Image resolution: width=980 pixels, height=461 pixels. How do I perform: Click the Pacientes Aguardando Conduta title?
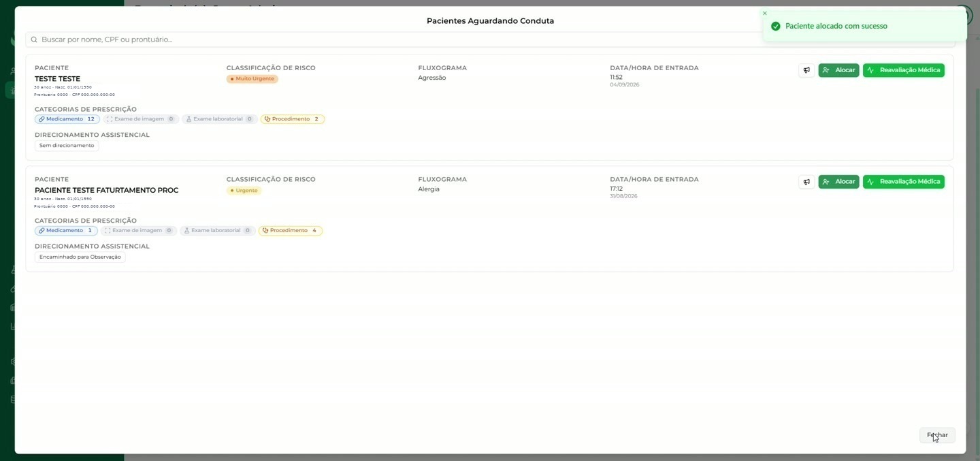[x=490, y=21]
